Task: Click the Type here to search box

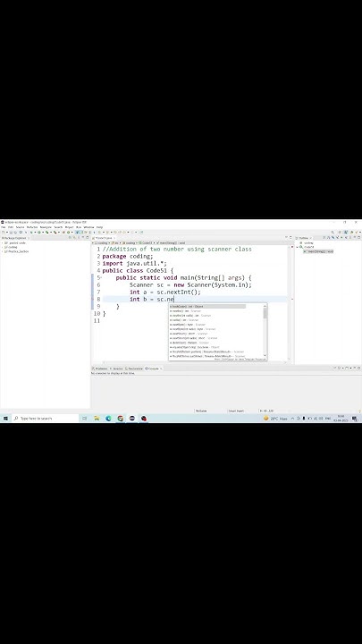Action: click(x=46, y=418)
